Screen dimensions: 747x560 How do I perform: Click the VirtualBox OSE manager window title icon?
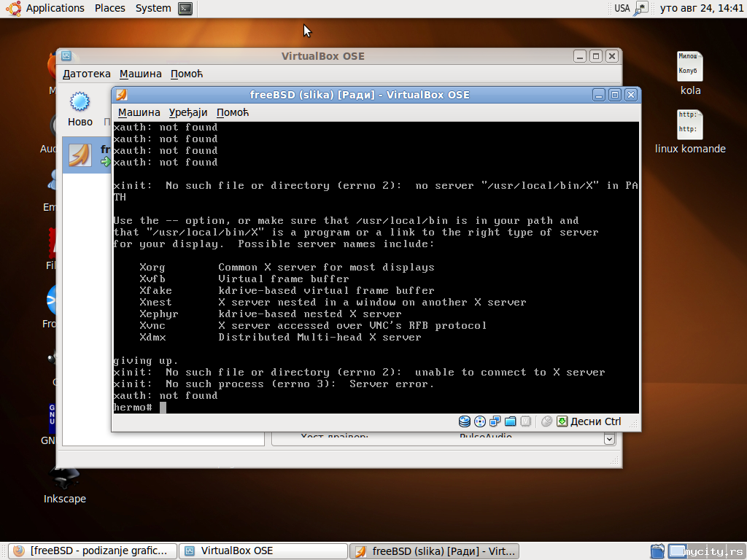[66, 56]
